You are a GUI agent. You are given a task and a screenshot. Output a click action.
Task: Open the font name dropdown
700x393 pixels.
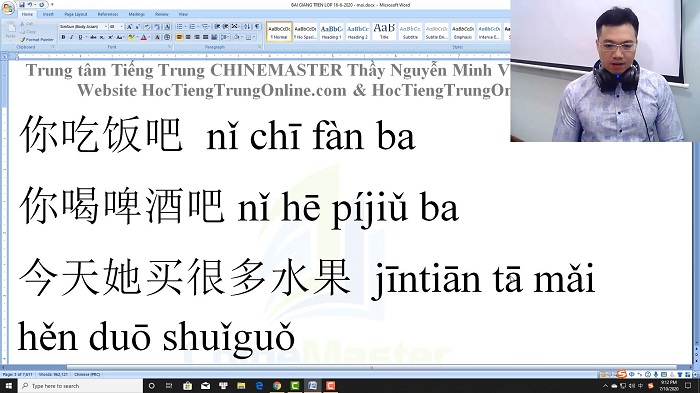pyautogui.click(x=106, y=26)
